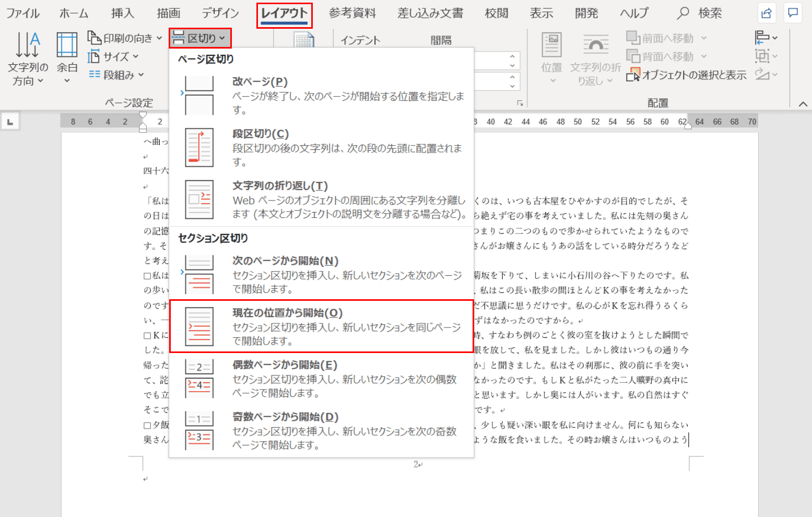Select the 表示 tab
This screenshot has height=517, width=812.
[x=542, y=14]
